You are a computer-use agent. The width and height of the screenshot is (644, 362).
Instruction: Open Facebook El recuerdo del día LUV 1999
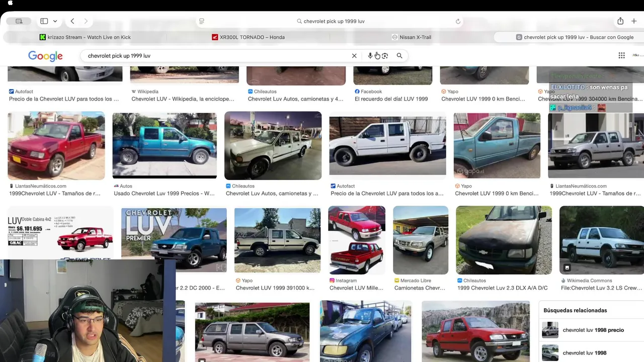(391, 99)
